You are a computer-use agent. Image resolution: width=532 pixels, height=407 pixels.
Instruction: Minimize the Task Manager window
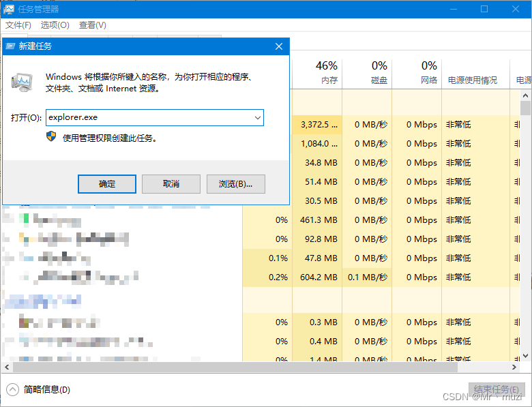coord(454,9)
